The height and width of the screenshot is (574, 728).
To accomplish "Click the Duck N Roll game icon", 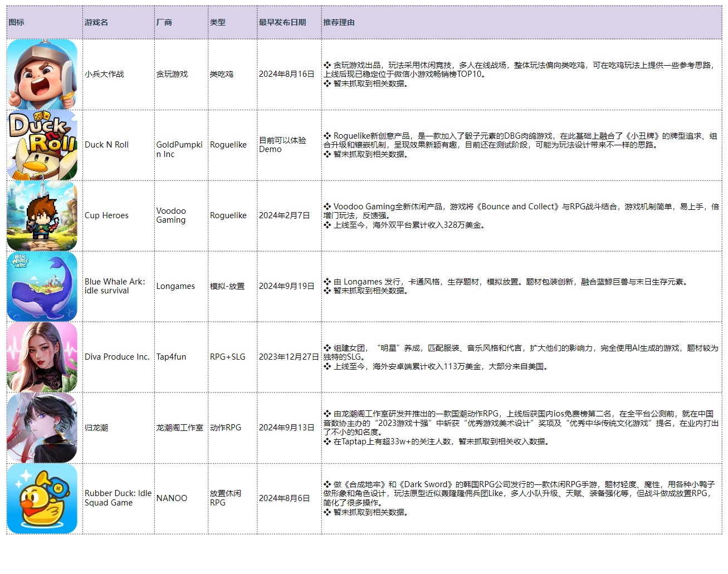I will tap(42, 145).
